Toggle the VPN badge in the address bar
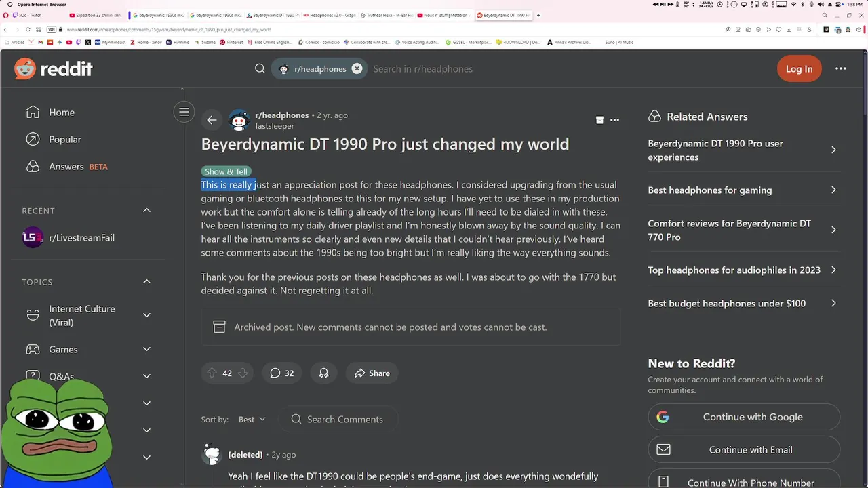This screenshot has width=868, height=488. click(52, 30)
